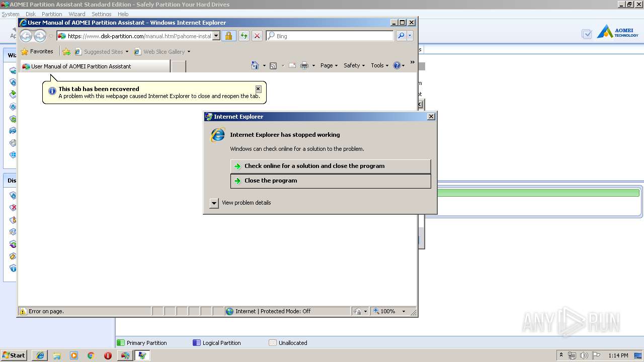Close the Internet Explorer error dialog

pos(431,116)
